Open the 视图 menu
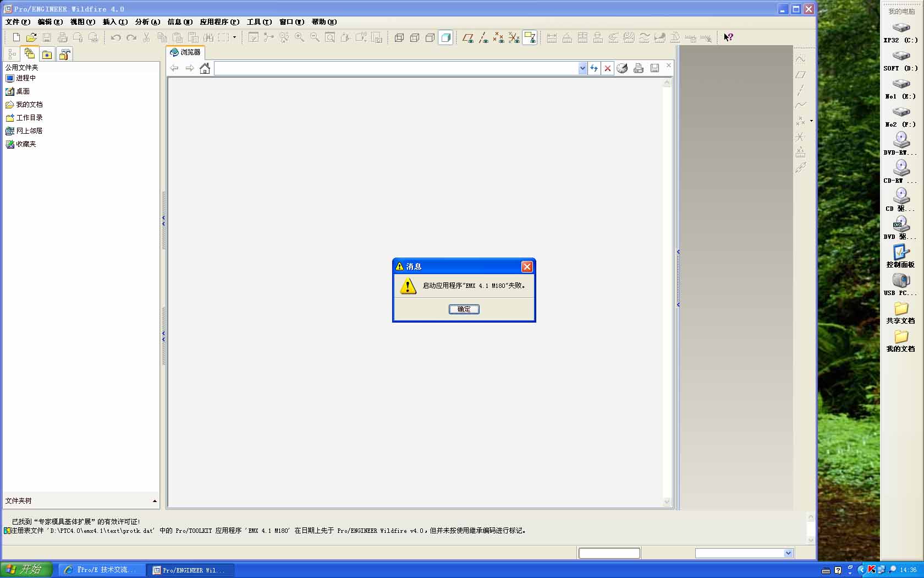The height and width of the screenshot is (578, 924). (82, 22)
